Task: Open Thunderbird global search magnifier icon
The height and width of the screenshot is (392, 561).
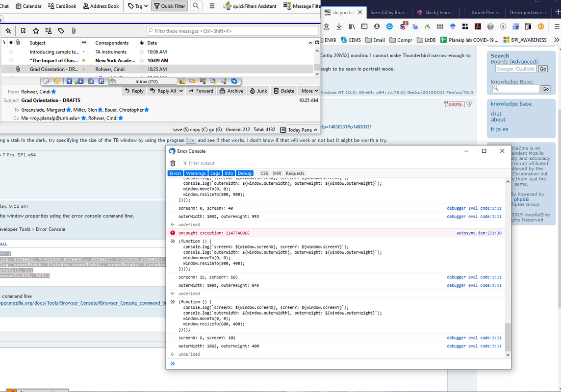Action: point(196,6)
